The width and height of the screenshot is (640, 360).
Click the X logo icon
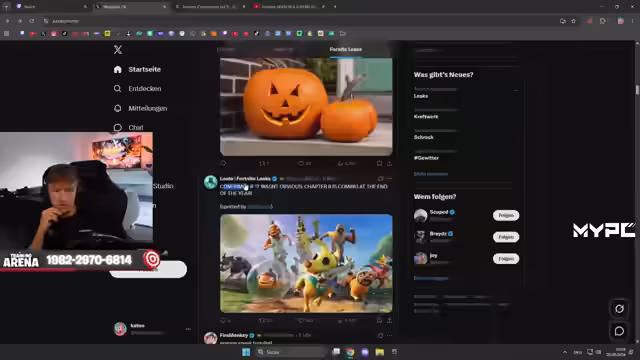click(x=118, y=49)
